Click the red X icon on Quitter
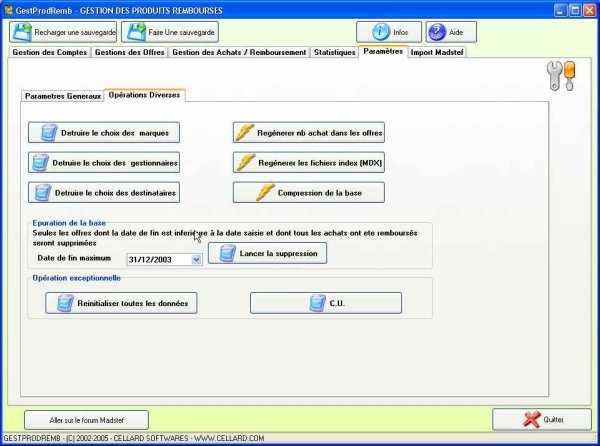 tap(532, 420)
